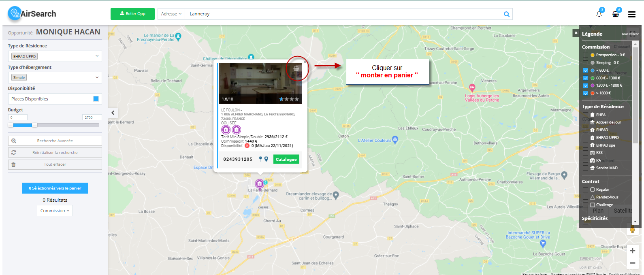The width and height of the screenshot is (644, 275).
Task: Click the purple EHPAD UPPD badge icon in popup
Action: 237,130
